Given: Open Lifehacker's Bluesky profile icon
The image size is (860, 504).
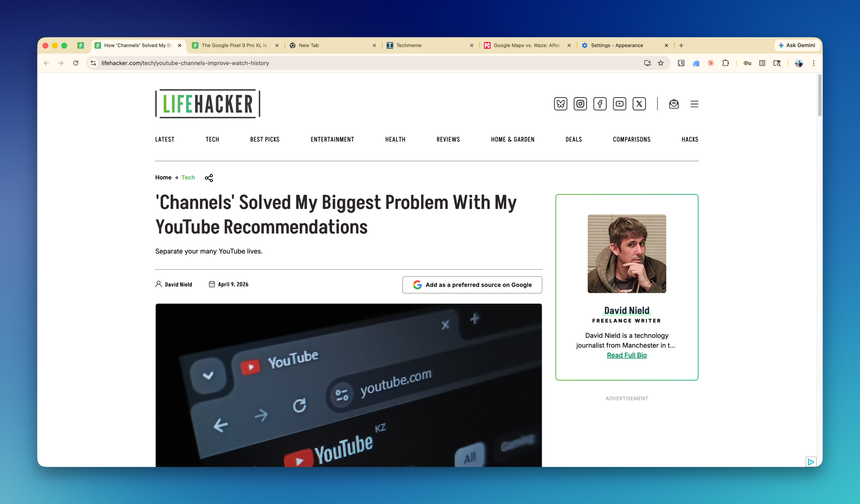Looking at the screenshot, I should (x=560, y=104).
